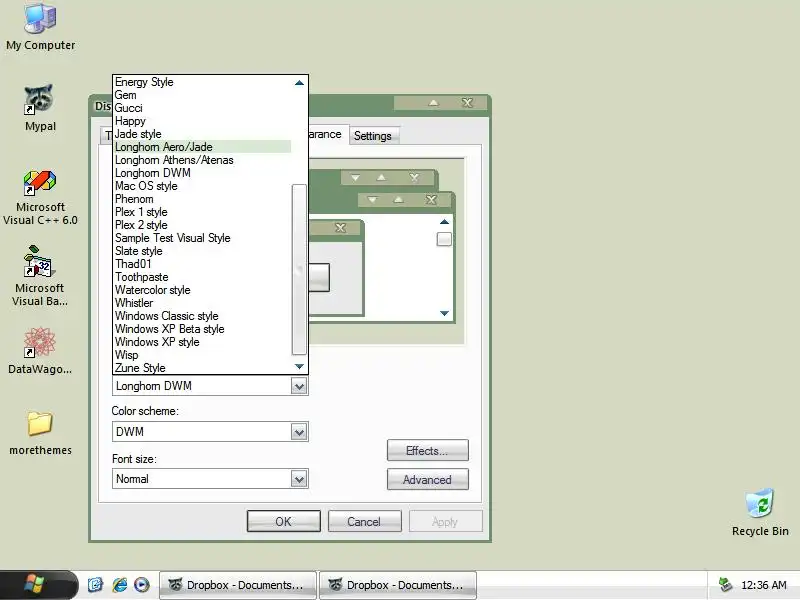Close the Display Properties dialog

pos(467,103)
